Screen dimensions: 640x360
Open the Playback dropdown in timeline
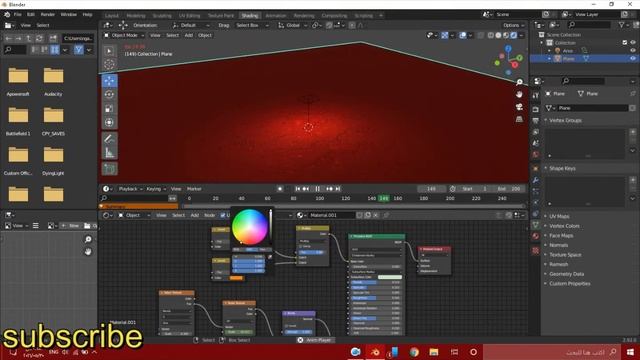coord(130,189)
